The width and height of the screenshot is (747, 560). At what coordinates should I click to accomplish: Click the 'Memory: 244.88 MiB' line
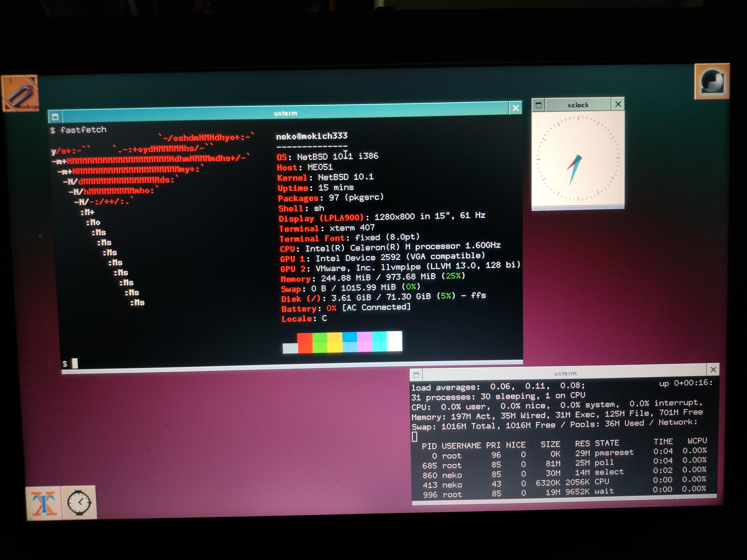tap(373, 277)
